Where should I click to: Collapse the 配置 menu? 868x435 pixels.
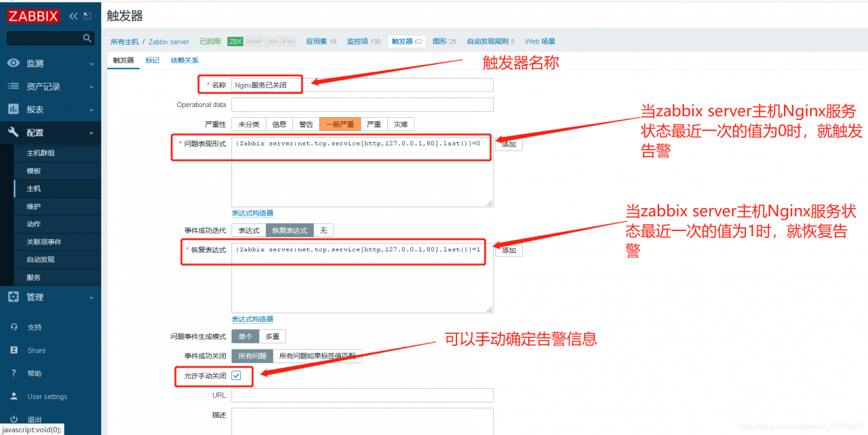(50, 132)
